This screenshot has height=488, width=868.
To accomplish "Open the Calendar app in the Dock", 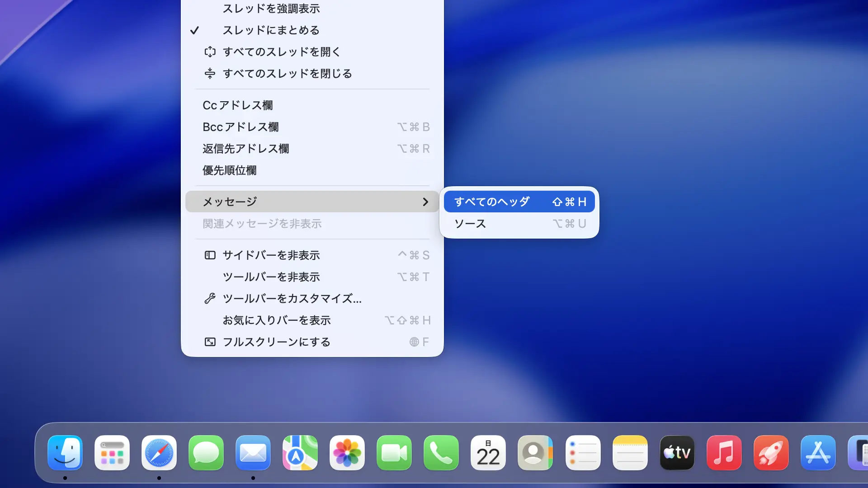I will click(x=488, y=453).
